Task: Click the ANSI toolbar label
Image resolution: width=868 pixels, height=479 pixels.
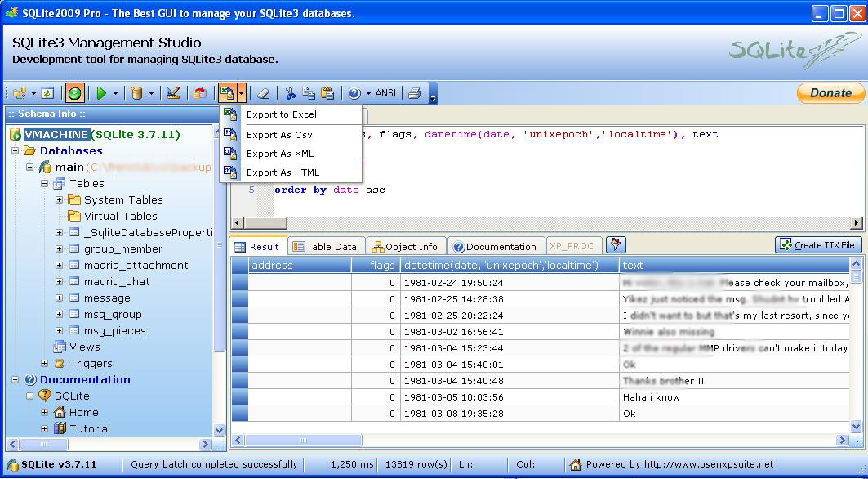Action: pyautogui.click(x=385, y=93)
